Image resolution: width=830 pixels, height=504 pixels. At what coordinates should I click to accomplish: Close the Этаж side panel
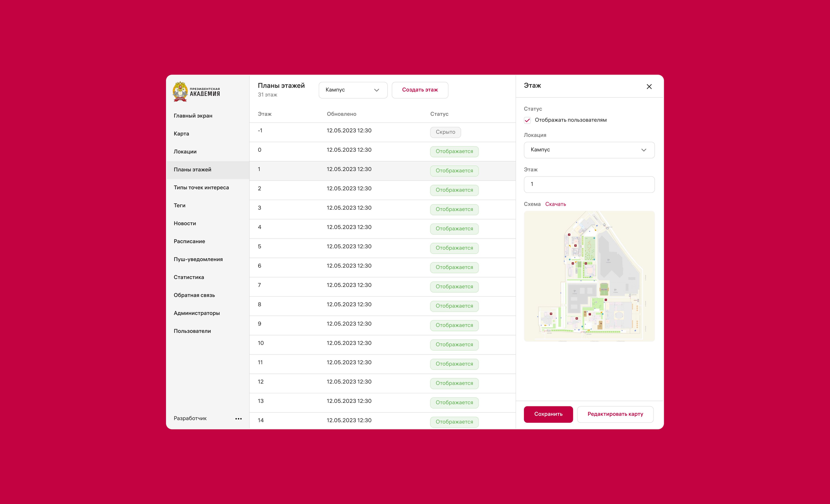649,87
